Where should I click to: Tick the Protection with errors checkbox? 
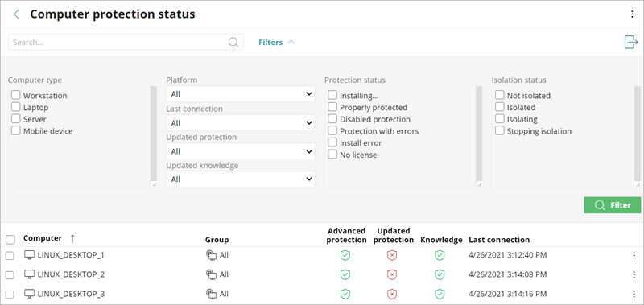(x=332, y=131)
